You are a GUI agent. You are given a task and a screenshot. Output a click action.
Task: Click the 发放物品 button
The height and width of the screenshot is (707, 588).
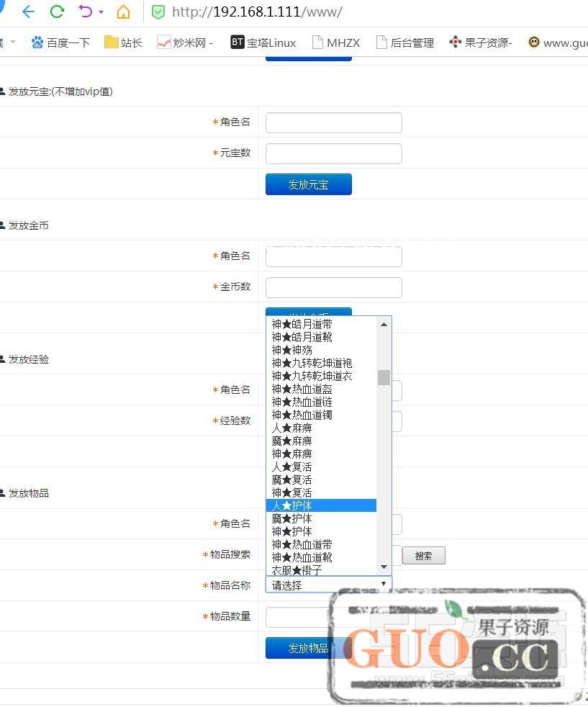tap(308, 648)
